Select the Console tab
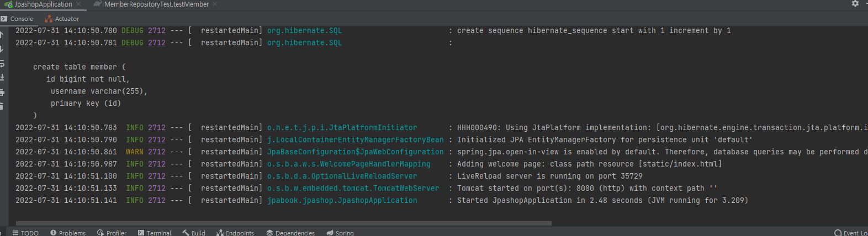The width and height of the screenshot is (868, 236). 17,19
